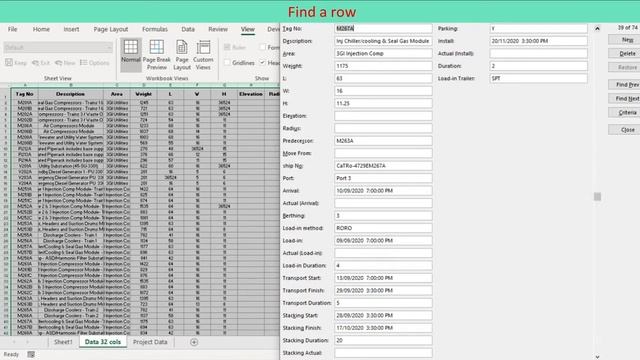Screen dimensions: 640x360
Task: Switch to Page Break Preview
Action: tap(157, 55)
